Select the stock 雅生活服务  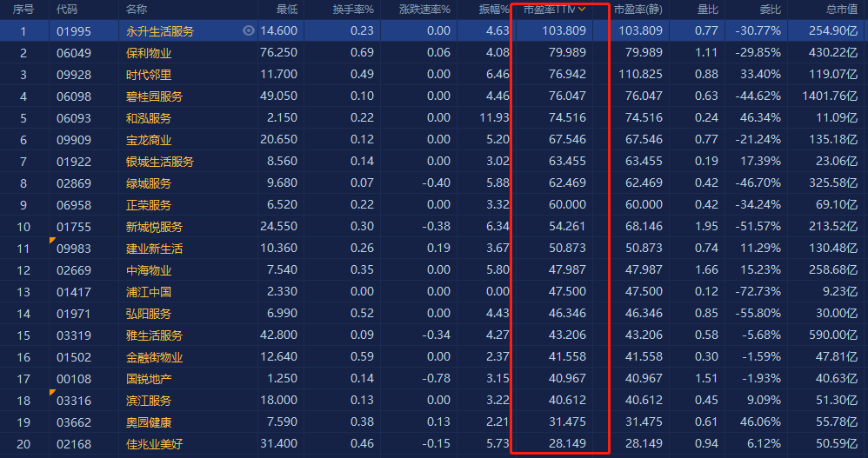(155, 335)
